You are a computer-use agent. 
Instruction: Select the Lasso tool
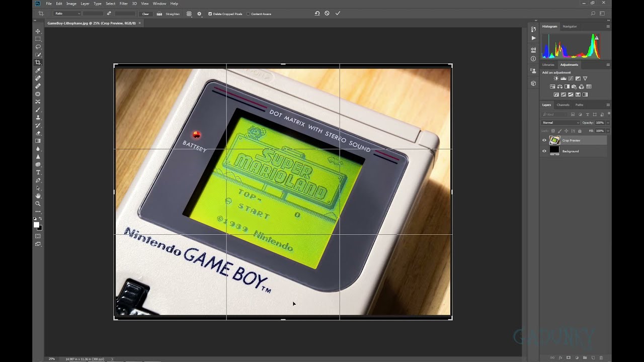tap(38, 47)
